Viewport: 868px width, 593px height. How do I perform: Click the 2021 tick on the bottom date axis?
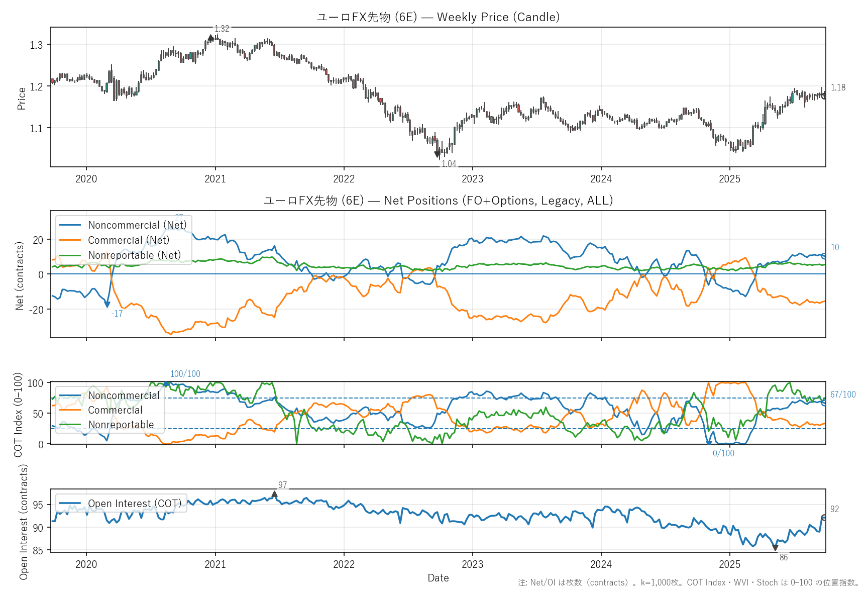[215, 564]
